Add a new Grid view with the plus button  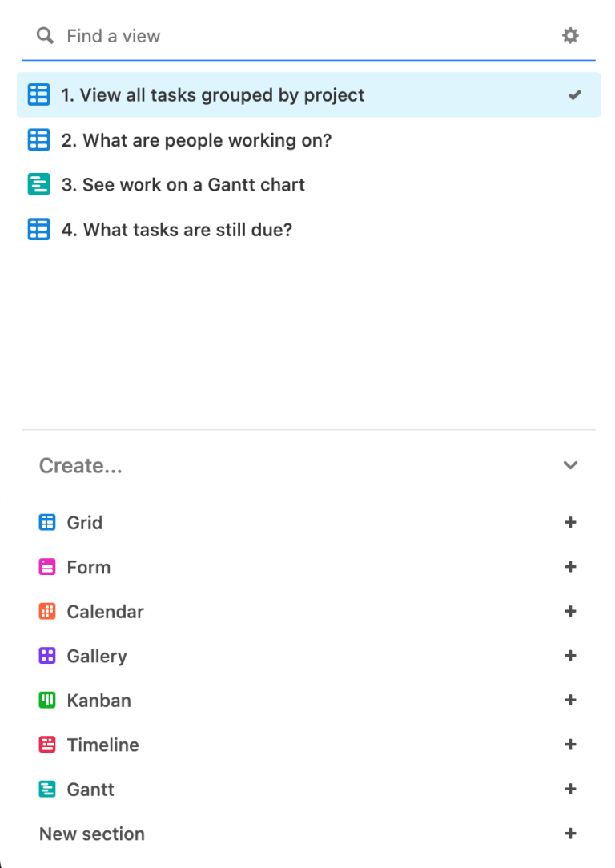click(x=570, y=522)
